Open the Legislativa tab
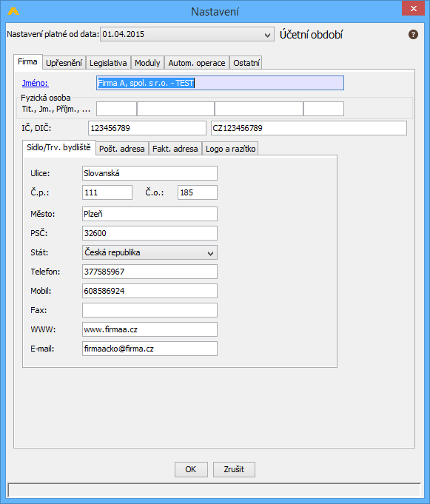The height and width of the screenshot is (504, 430). coord(108,63)
